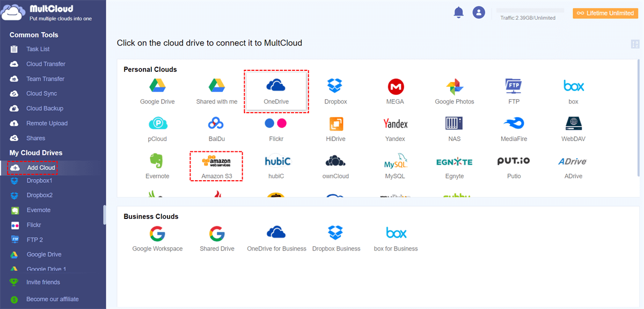Add Dropbox personal cloud
Viewport: 644px width, 309px height.
tap(335, 91)
